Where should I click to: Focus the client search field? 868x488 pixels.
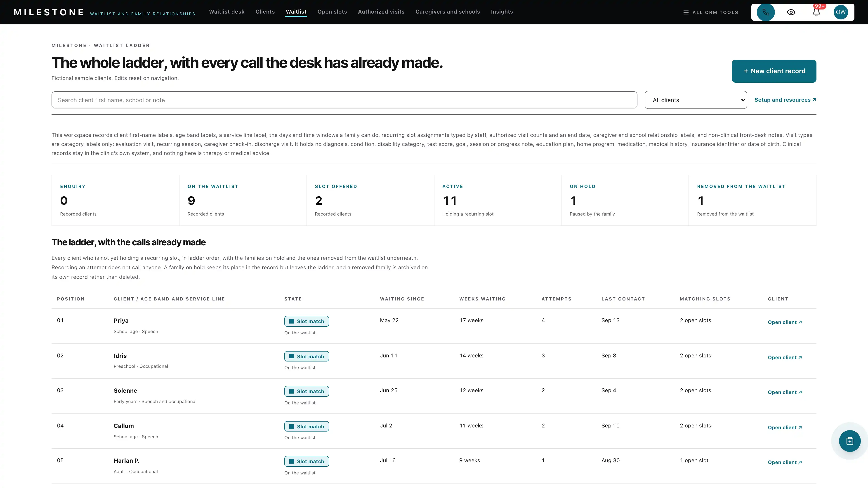[x=344, y=100]
